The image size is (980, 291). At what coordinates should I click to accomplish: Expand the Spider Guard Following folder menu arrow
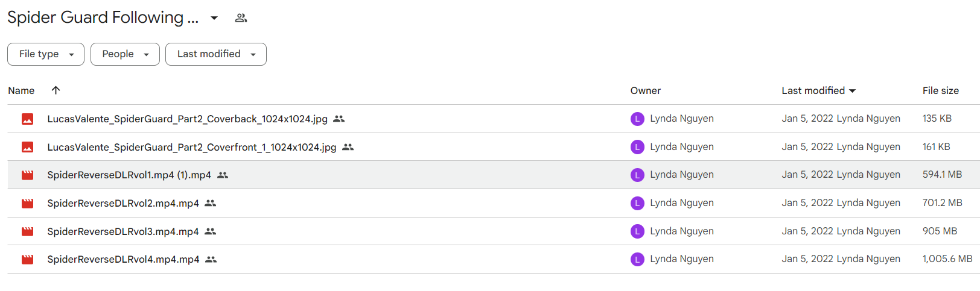[214, 18]
